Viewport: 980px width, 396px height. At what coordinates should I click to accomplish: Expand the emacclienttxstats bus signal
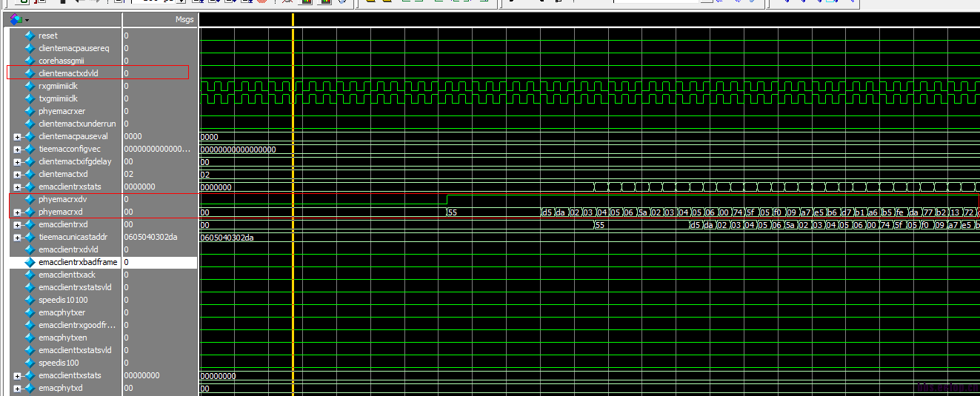[16, 375]
